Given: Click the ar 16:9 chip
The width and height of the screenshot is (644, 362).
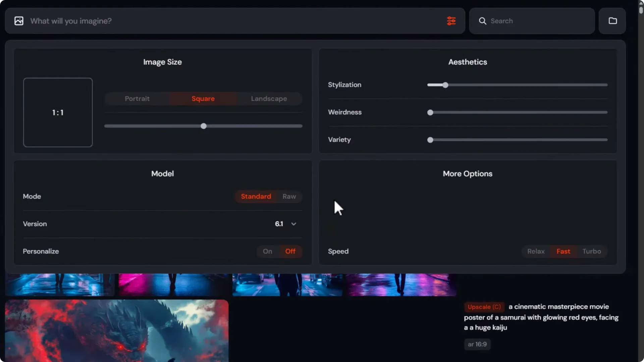Looking at the screenshot, I should point(477,344).
